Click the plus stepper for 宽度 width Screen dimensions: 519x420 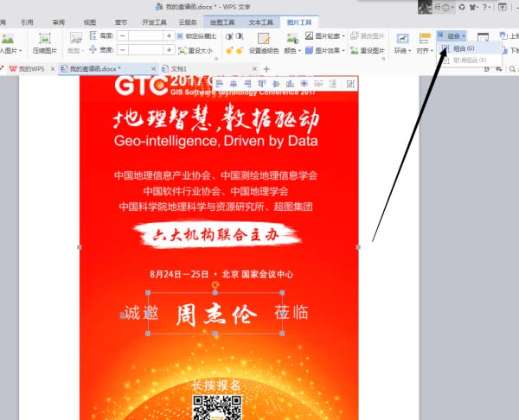pos(169,50)
